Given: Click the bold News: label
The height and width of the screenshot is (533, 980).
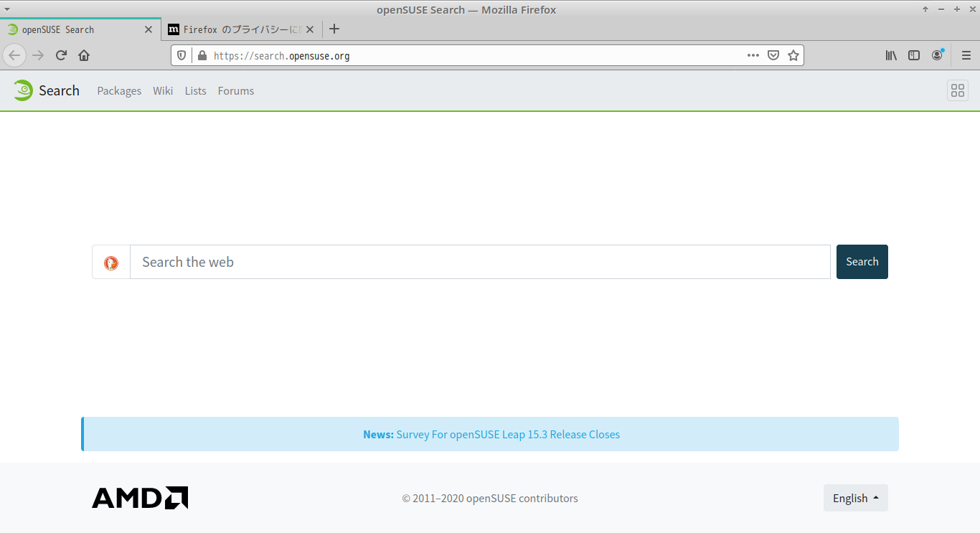Looking at the screenshot, I should click(378, 435).
